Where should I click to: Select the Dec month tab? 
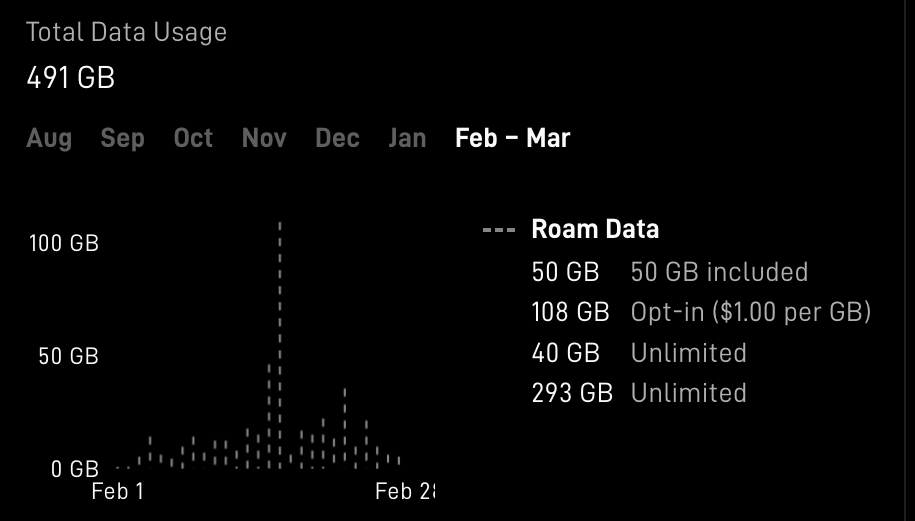[x=337, y=138]
